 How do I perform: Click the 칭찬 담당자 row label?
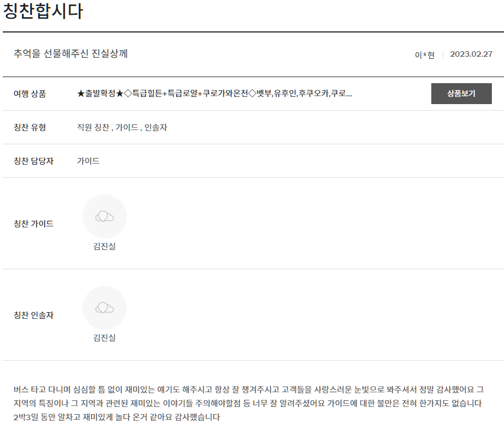(x=34, y=161)
